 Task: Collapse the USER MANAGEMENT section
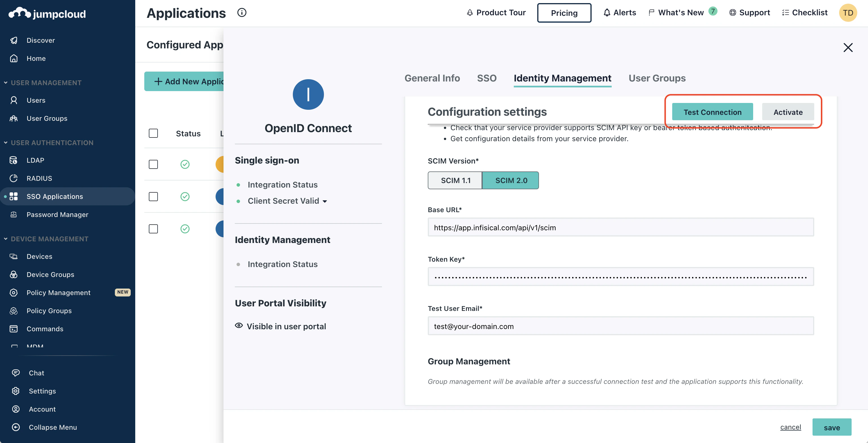click(x=6, y=83)
